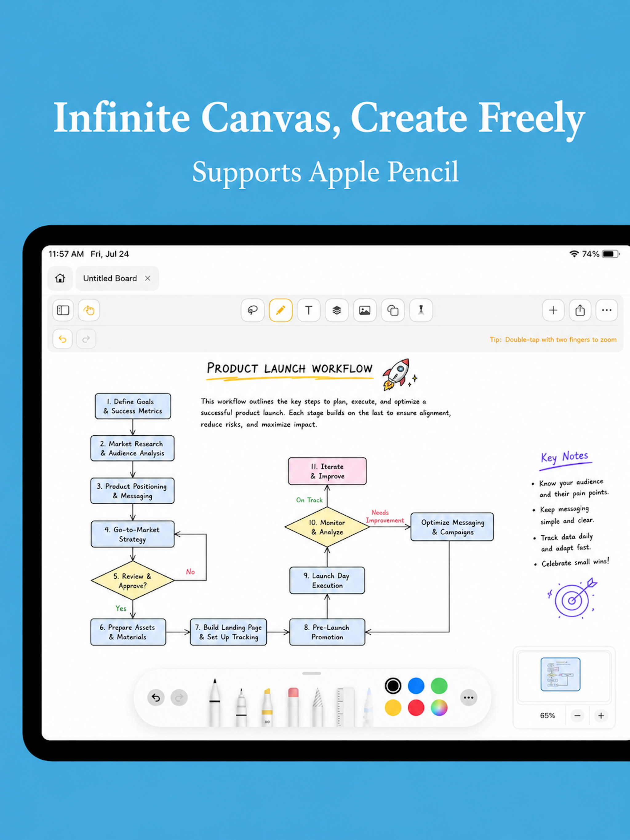This screenshot has height=840, width=630.
Task: Undo using the orange toolbar undo arrow
Action: coord(62,339)
